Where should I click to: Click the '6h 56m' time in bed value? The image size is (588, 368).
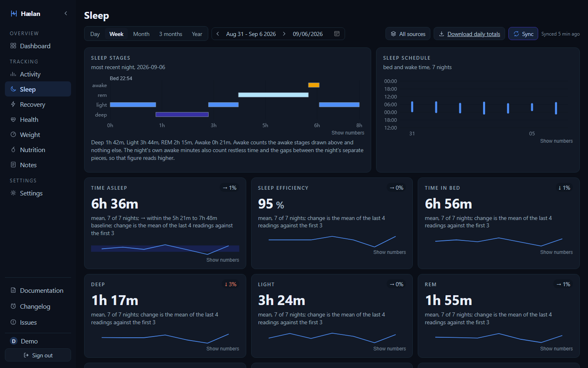click(448, 204)
